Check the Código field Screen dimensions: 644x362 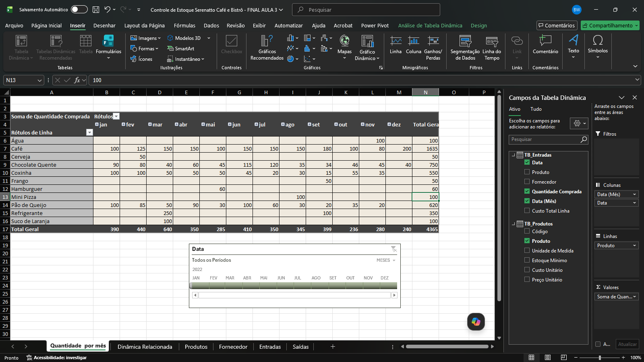click(x=527, y=231)
